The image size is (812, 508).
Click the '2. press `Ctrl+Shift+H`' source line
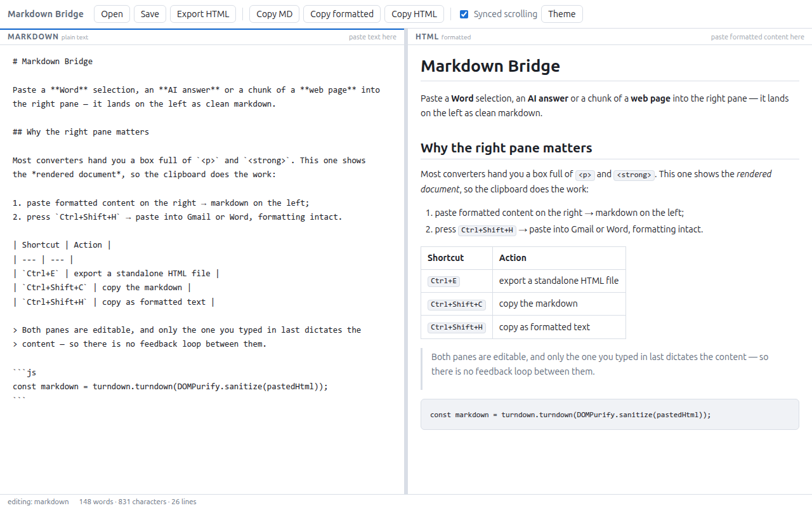[x=178, y=217]
